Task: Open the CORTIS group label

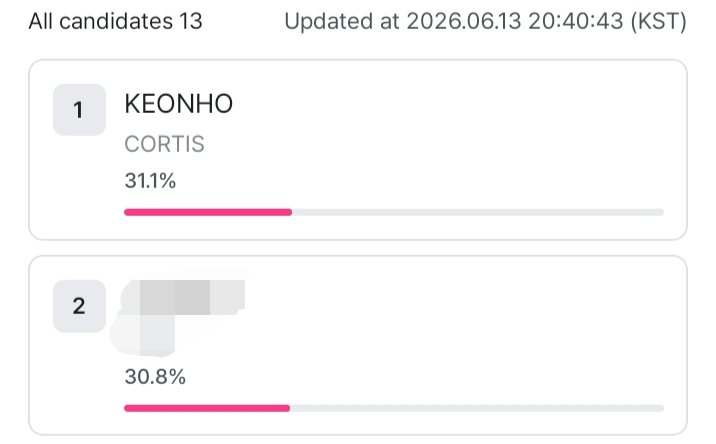Action: point(164,144)
